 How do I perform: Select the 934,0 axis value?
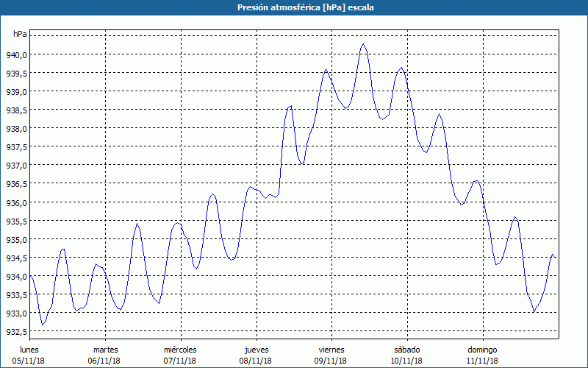(16, 277)
